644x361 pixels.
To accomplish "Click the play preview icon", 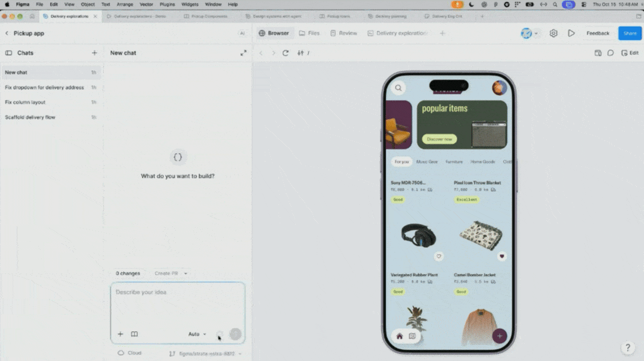I will 571,33.
